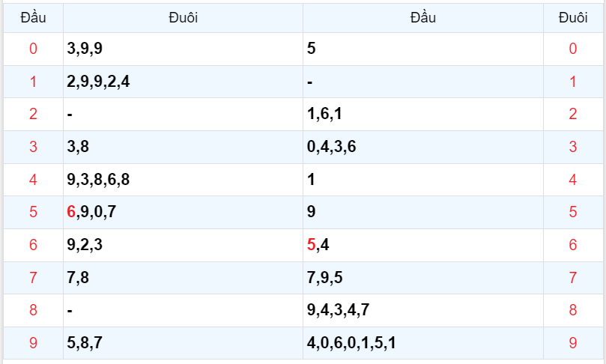
Task: Click the cell containing 7,8
Action: coord(78,278)
